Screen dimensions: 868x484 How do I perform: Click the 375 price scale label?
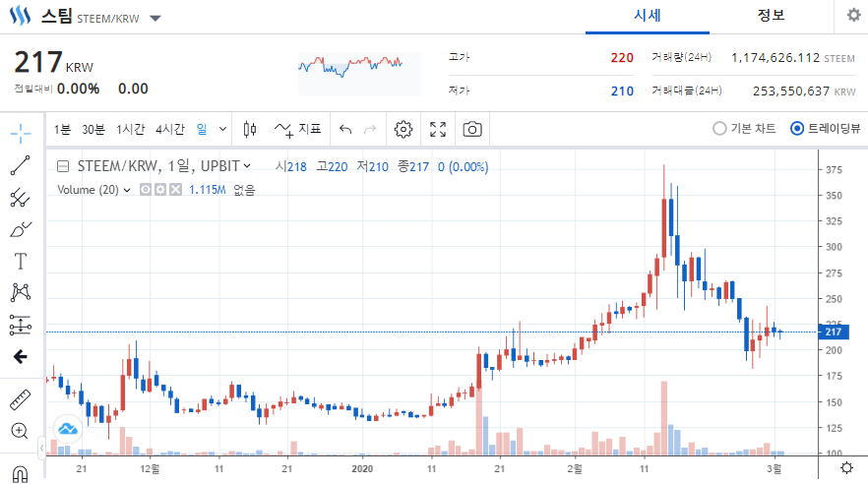834,170
